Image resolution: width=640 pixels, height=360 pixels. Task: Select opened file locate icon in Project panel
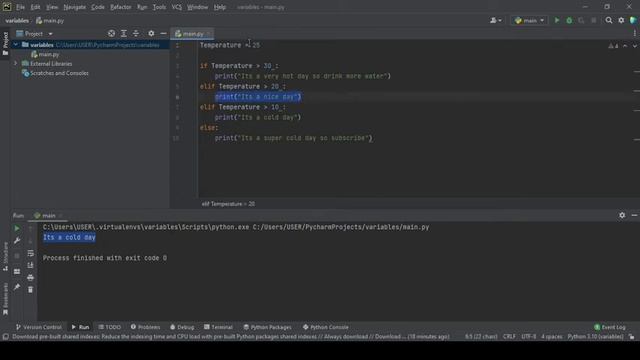111,33
